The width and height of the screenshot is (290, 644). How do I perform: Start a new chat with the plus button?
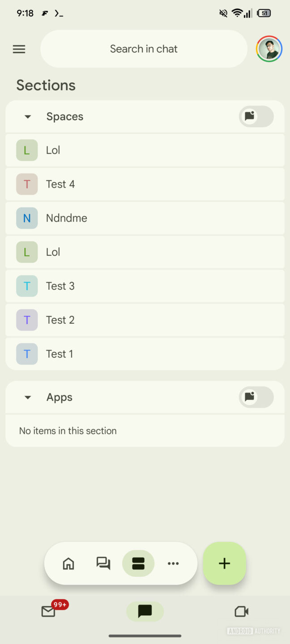(224, 563)
